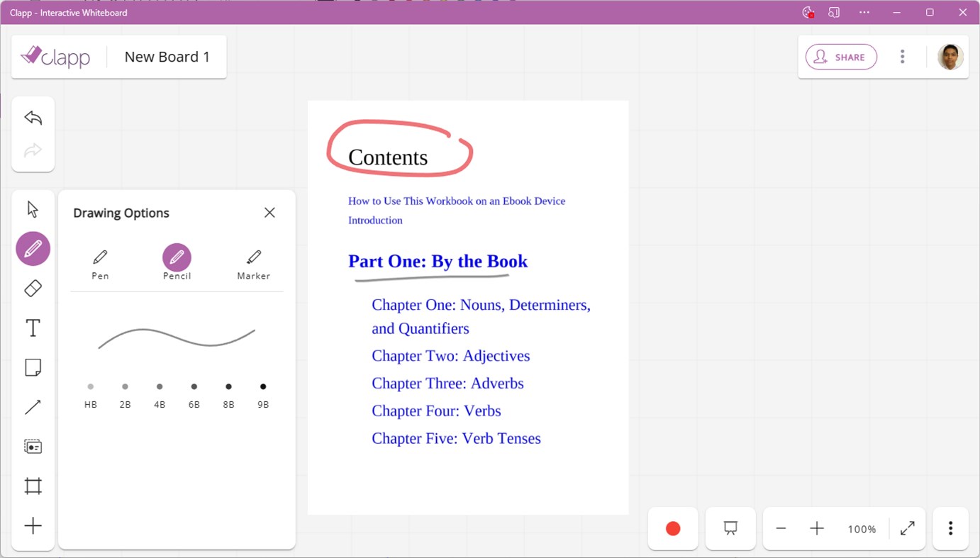Zoom in using the plus control
This screenshot has width=980, height=558.
coord(817,528)
